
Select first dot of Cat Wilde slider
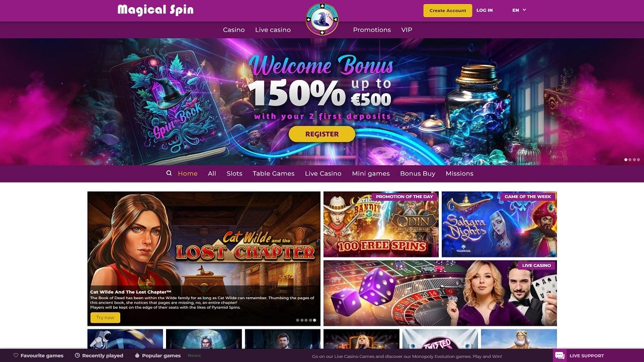[298, 320]
